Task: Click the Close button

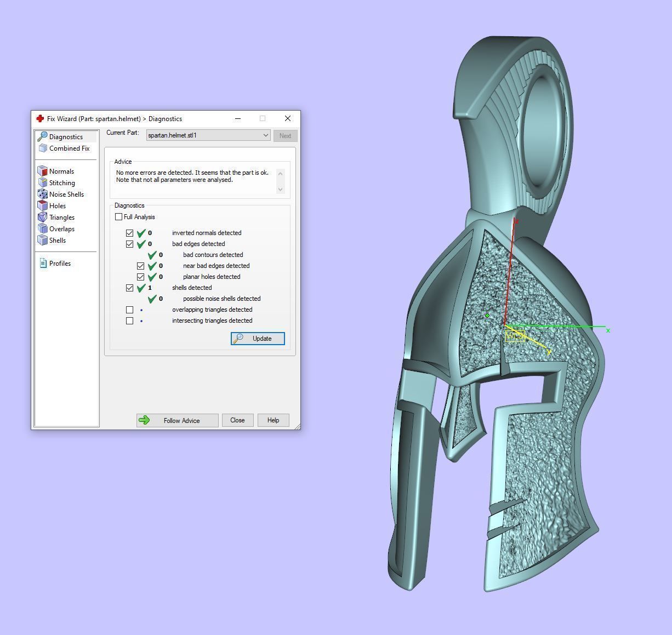Action: point(237,420)
